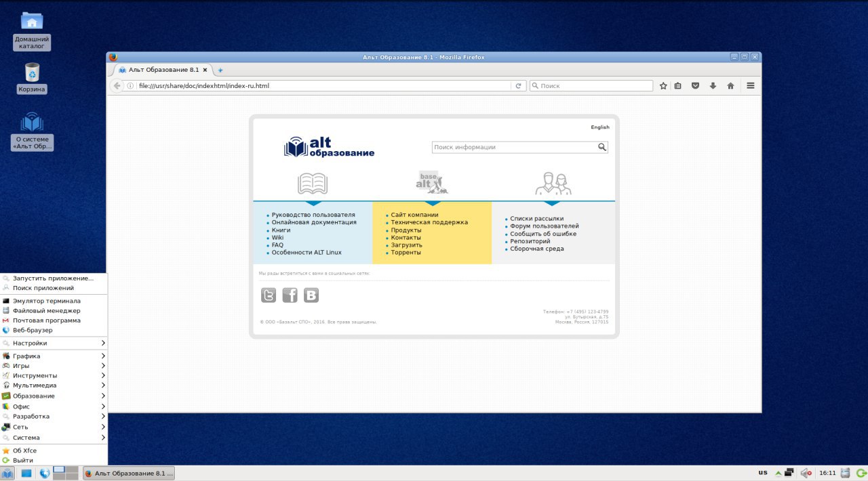The image size is (868, 481).
Task: Open the Downloads arrow icon in Firefox
Action: 713,86
